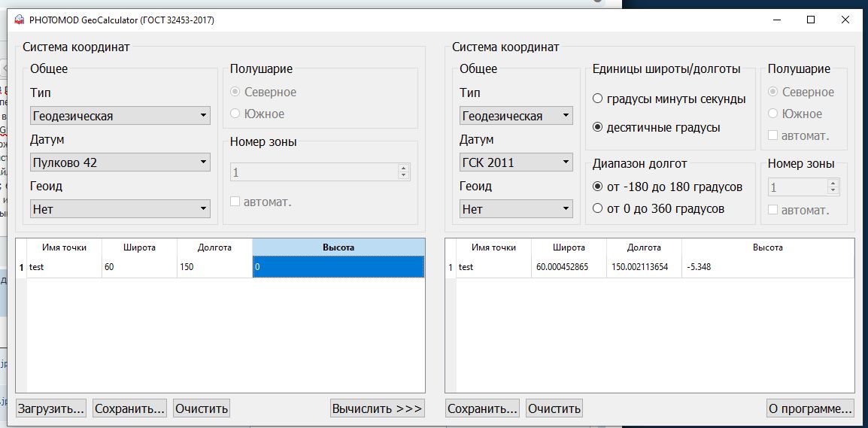Select 'от -180 до 180 градусов' range

tap(598, 187)
